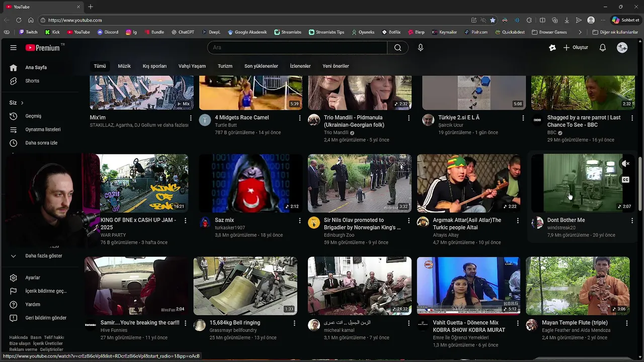Toggle the bookmark star in address bar
The width and height of the screenshot is (644, 362).
point(493,20)
